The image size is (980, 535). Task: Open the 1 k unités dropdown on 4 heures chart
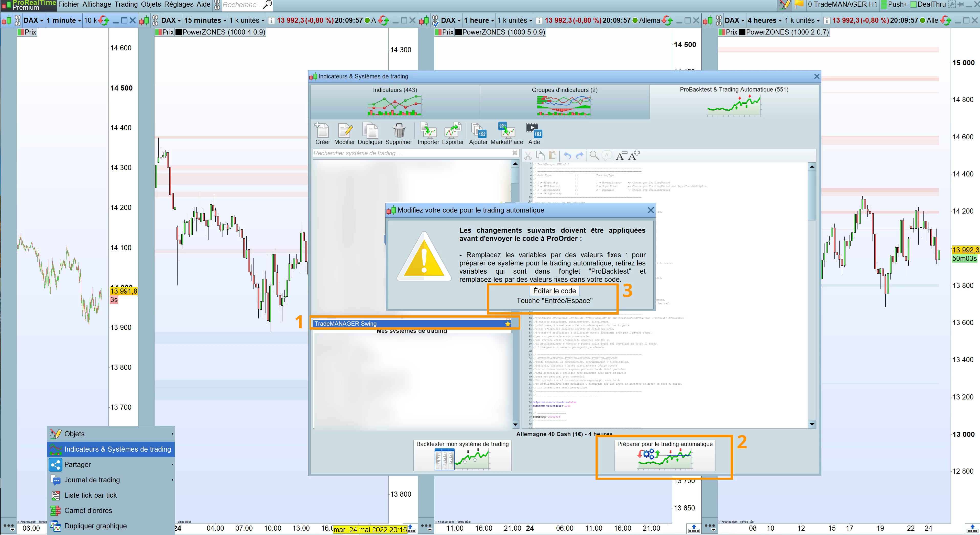(x=802, y=20)
